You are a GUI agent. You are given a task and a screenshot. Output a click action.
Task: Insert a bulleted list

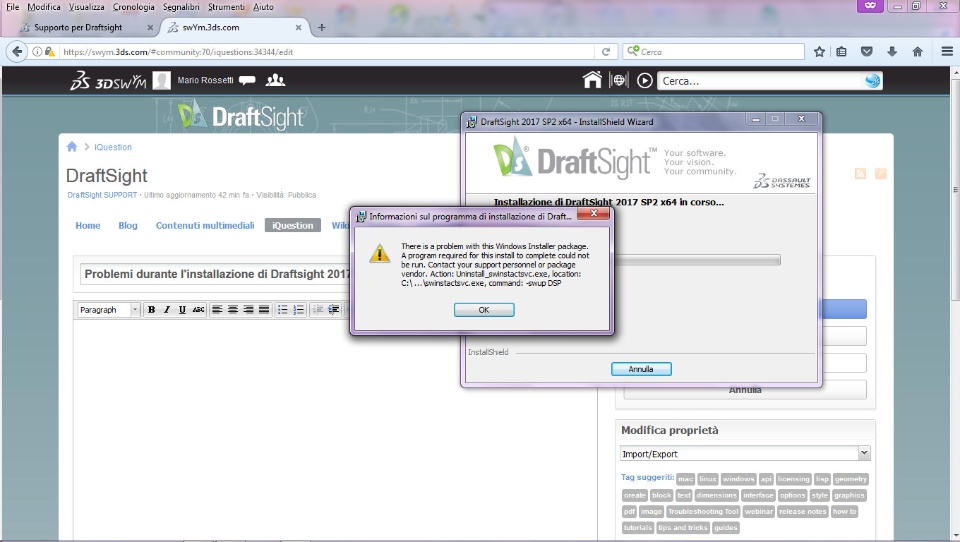282,310
